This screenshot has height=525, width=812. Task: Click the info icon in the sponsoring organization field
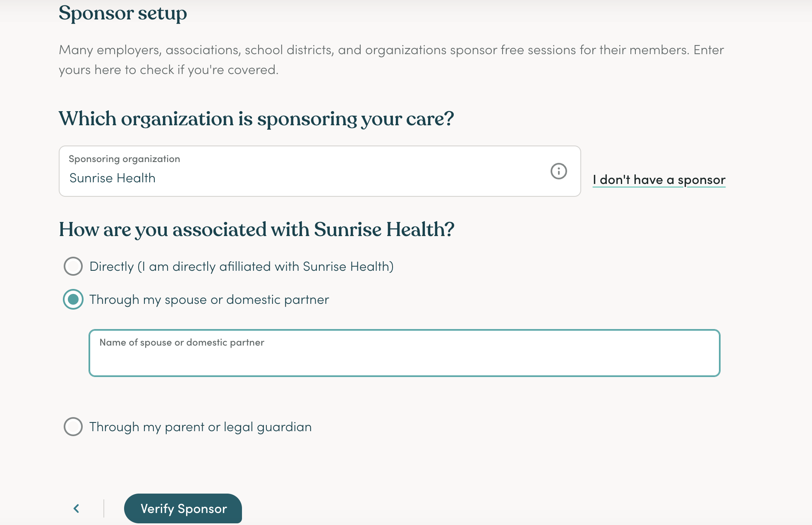click(x=558, y=171)
